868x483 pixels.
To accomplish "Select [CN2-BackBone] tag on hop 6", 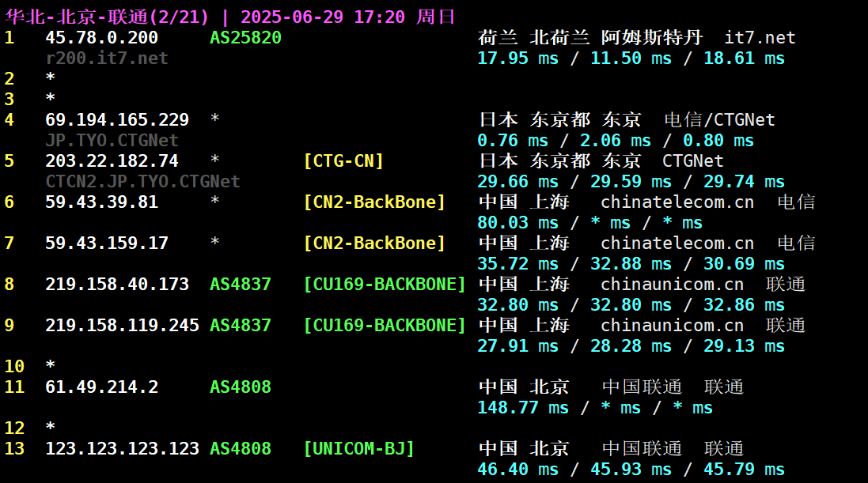I will 374,202.
